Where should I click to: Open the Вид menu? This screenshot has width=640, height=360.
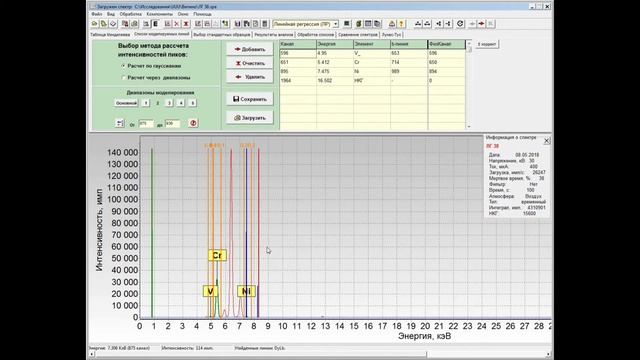(111, 14)
